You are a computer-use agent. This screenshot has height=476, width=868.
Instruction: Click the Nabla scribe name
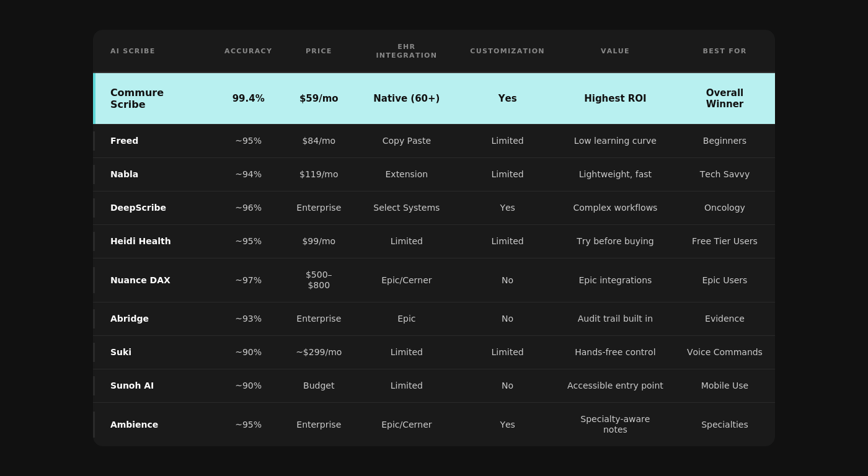tap(124, 174)
